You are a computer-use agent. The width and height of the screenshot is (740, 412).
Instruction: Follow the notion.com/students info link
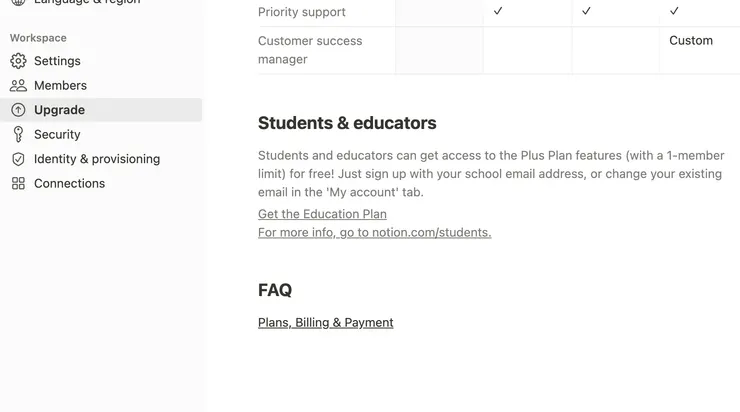tap(374, 232)
